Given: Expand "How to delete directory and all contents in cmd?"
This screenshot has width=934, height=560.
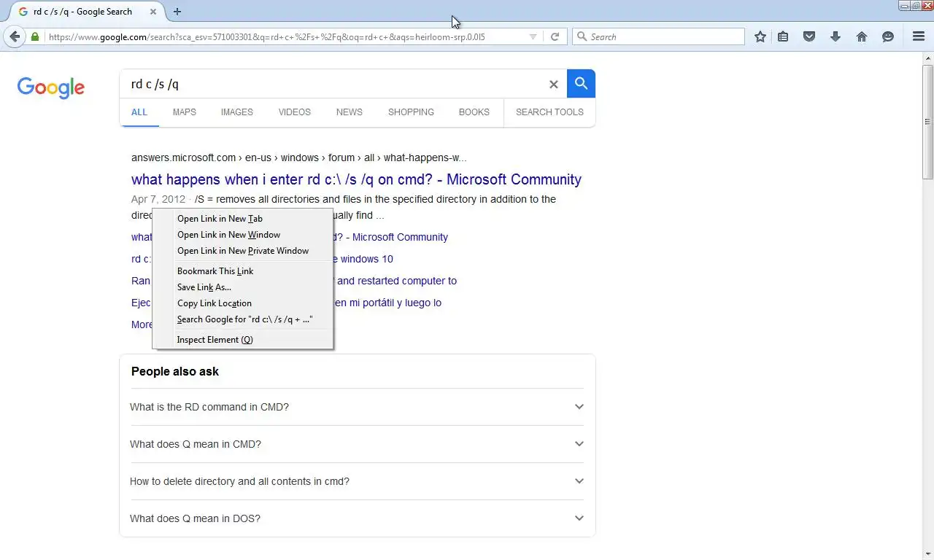Looking at the screenshot, I should [x=357, y=481].
